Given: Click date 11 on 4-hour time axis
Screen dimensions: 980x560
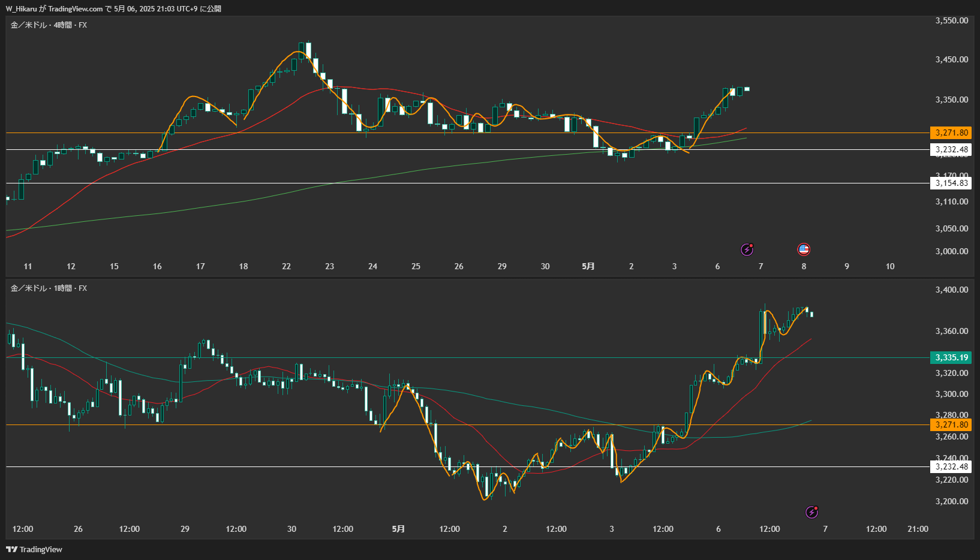Looking at the screenshot, I should click(28, 266).
